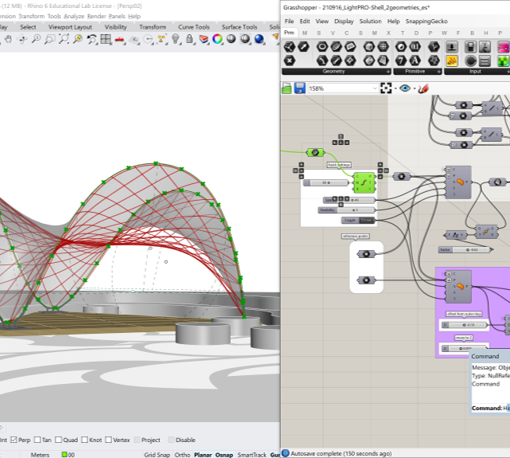Open Grasshopper File menu
The height and width of the screenshot is (458, 510).
[289, 21]
